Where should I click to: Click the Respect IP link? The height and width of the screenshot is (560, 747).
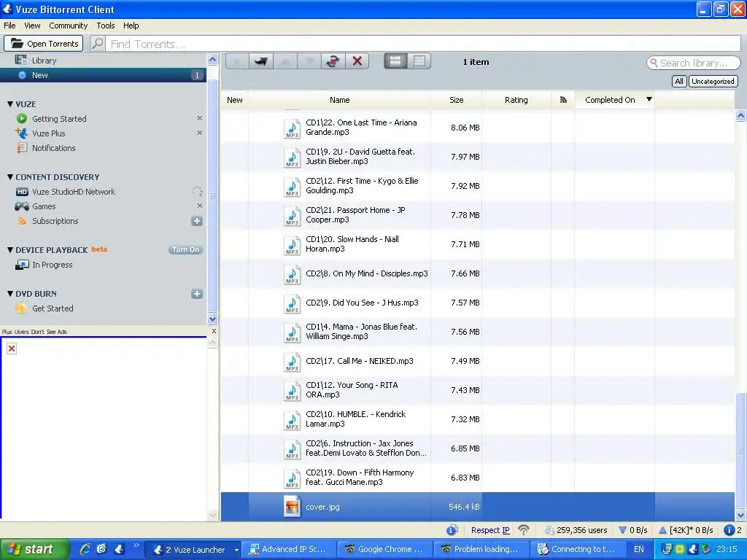pos(490,530)
